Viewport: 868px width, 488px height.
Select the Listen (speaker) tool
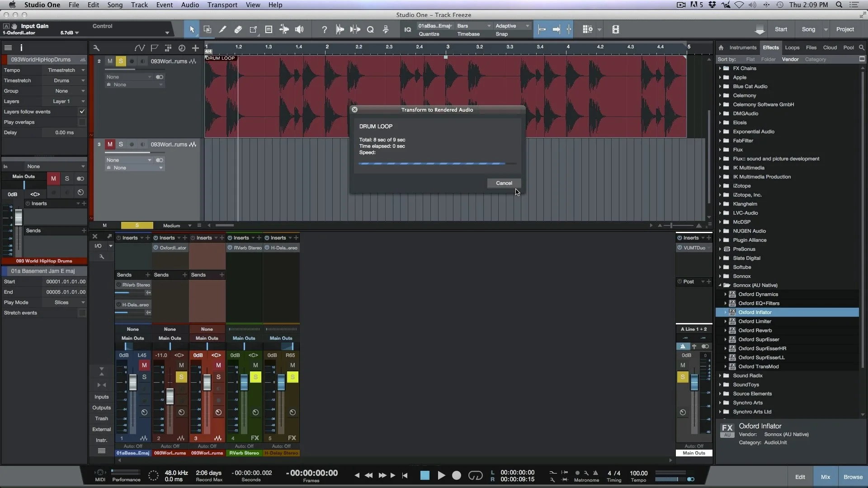(x=299, y=30)
